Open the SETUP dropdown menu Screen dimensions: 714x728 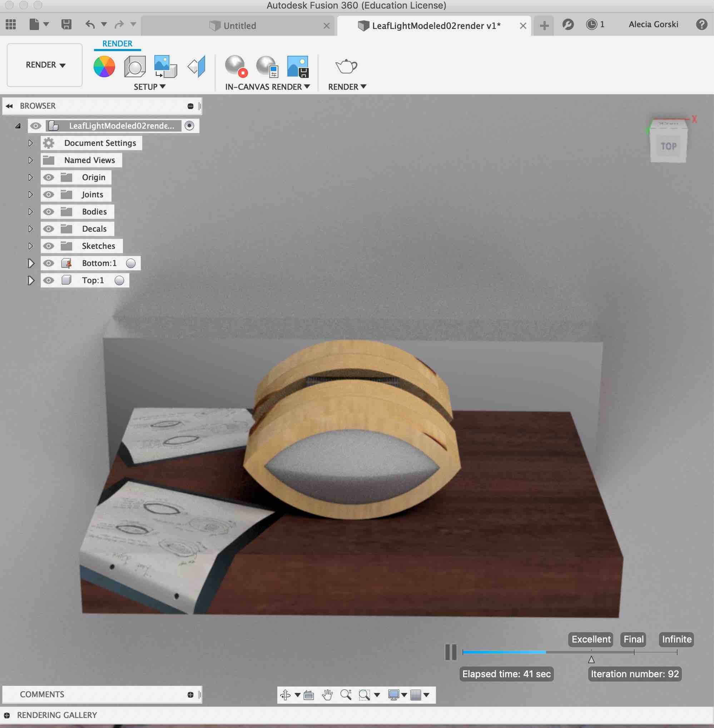[150, 87]
